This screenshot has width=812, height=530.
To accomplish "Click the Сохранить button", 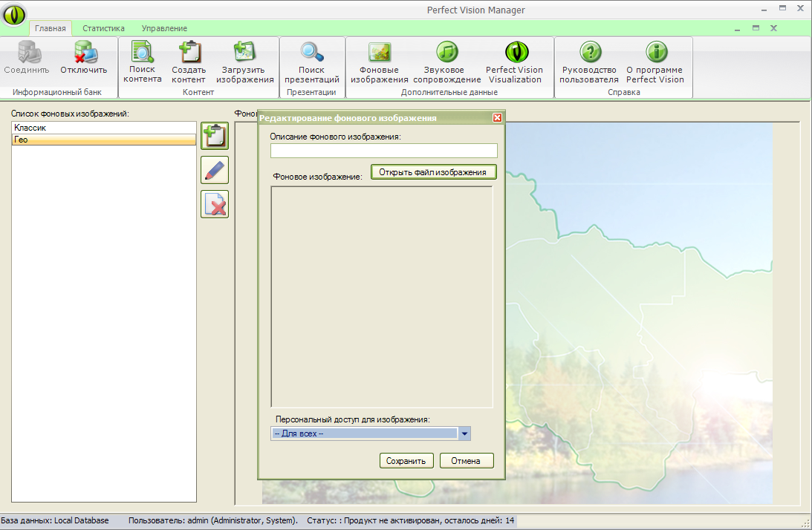I will point(406,461).
